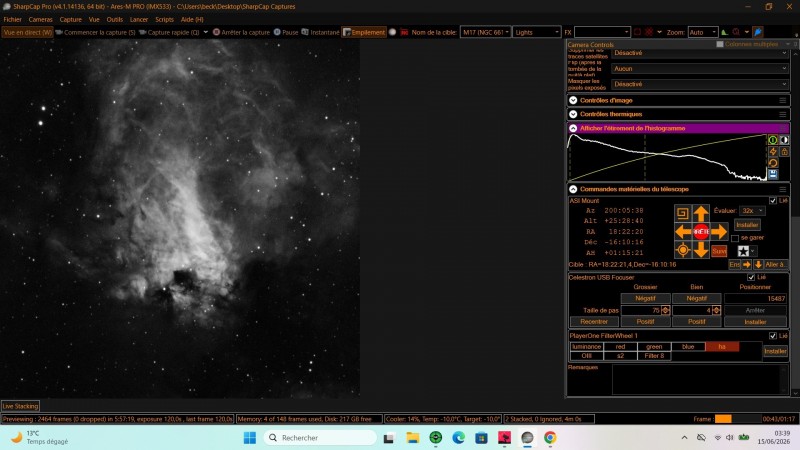Click the focuser position field 15487
800x450 pixels.
coord(756,298)
